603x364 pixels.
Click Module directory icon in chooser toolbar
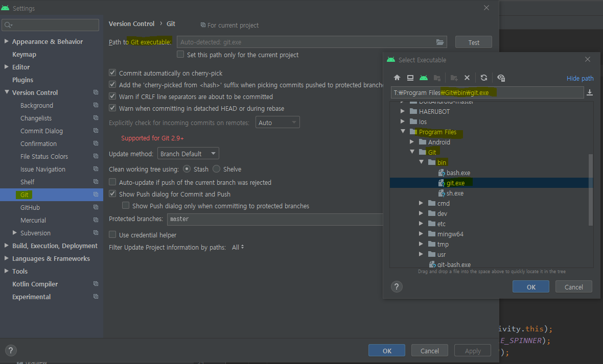point(437,78)
